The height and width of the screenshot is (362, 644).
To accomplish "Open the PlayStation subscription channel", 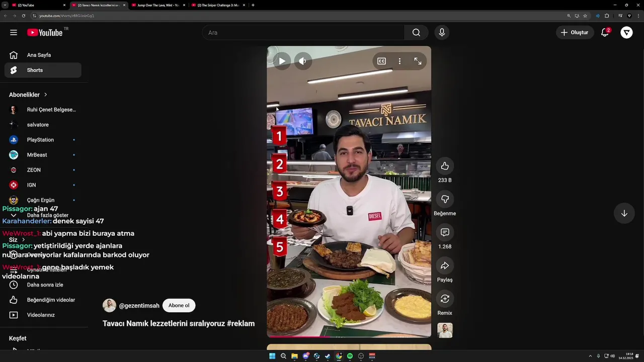I will pos(43,140).
